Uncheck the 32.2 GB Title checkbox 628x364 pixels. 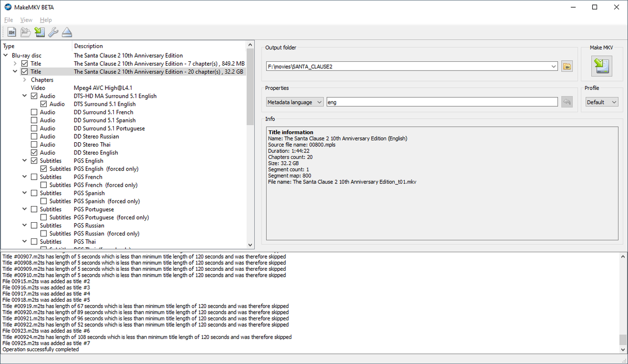point(25,72)
